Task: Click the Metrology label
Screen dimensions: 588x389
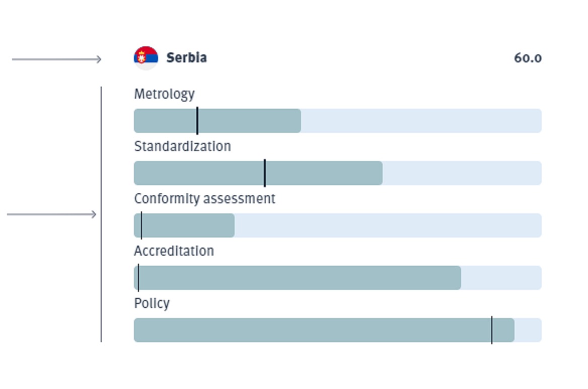Action: [164, 94]
